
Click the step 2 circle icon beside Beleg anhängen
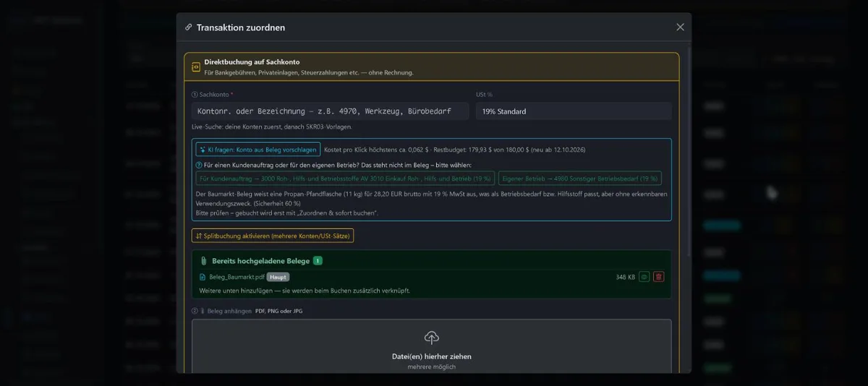pyautogui.click(x=195, y=311)
